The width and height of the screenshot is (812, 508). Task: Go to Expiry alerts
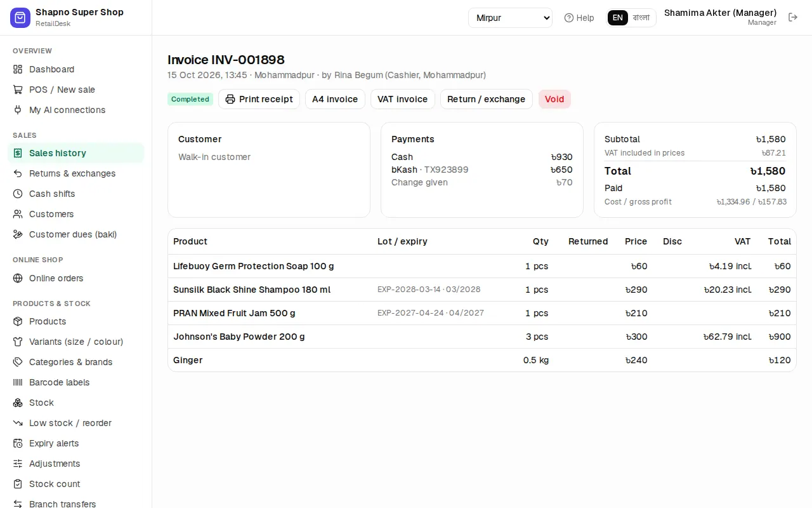click(75, 443)
